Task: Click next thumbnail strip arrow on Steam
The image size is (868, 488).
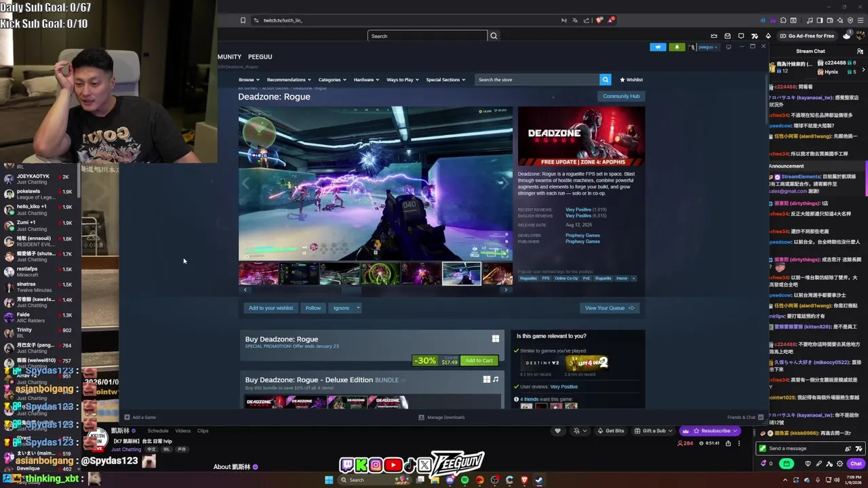Action: [x=505, y=289]
